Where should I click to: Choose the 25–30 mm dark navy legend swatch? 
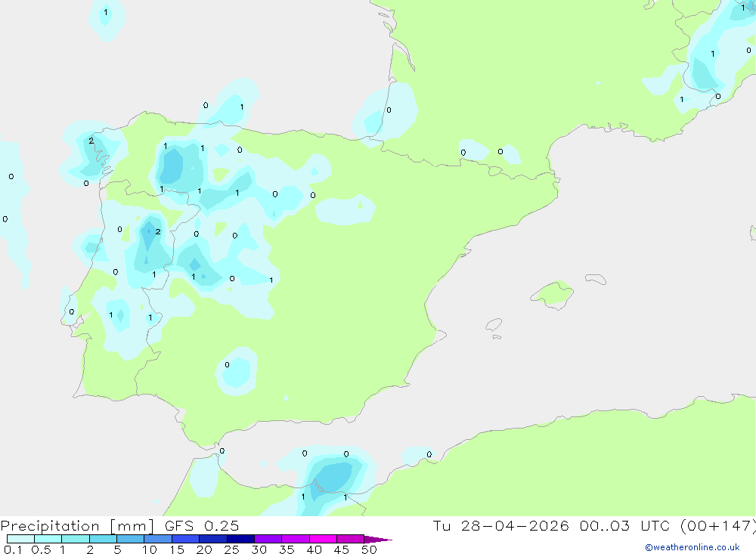coord(240,539)
